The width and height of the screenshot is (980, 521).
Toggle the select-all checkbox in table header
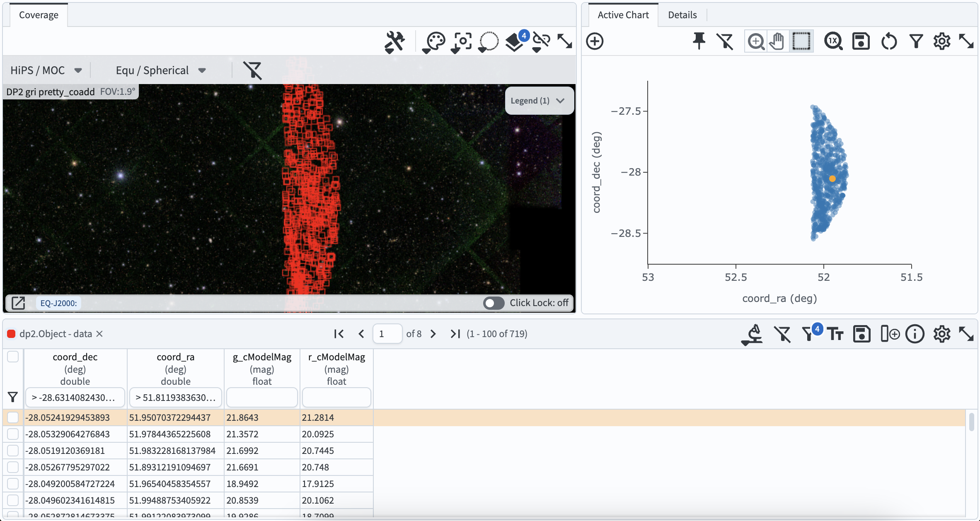pyautogui.click(x=13, y=357)
